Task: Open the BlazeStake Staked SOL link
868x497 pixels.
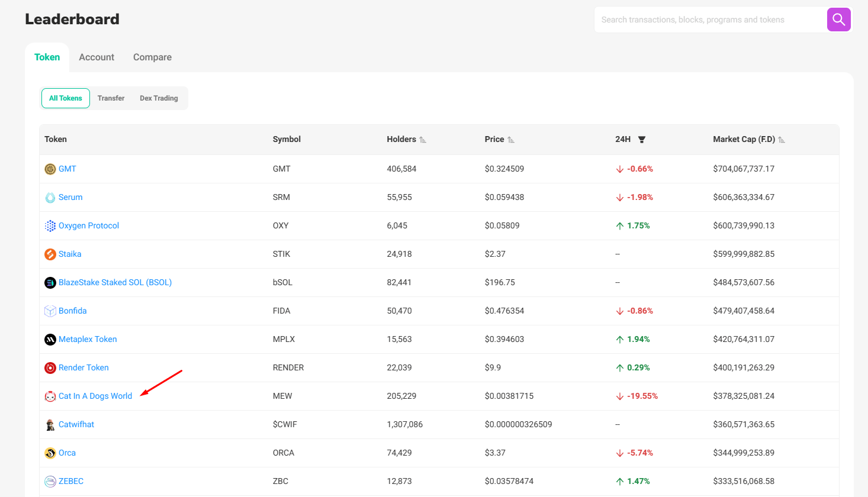Action: tap(115, 282)
